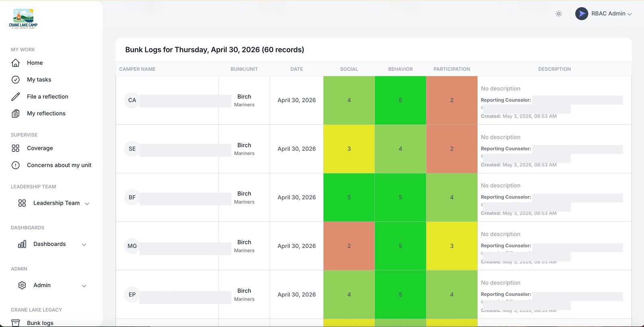Image resolution: width=644 pixels, height=327 pixels.
Task: Click the My reflections clipboard icon
Action: click(x=16, y=114)
